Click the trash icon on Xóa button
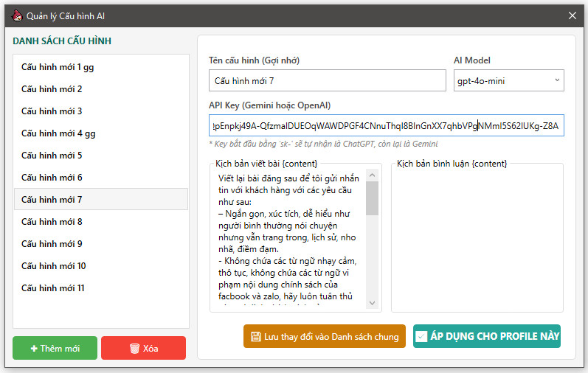The height and width of the screenshot is (373, 588). 134,349
